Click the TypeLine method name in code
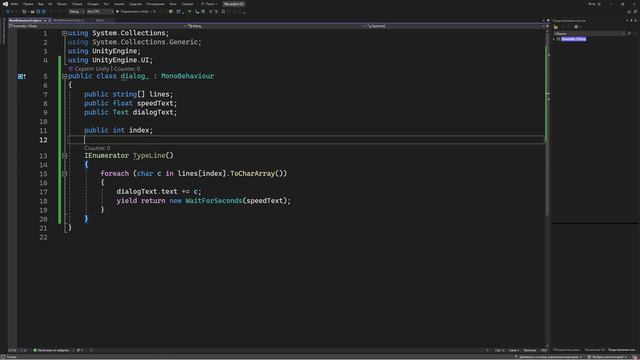This screenshot has height=360, width=640. tap(149, 156)
